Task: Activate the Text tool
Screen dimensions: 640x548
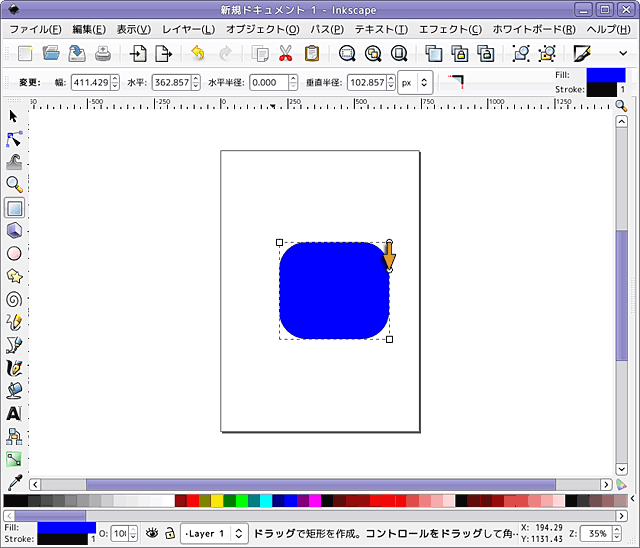Action: (x=14, y=413)
